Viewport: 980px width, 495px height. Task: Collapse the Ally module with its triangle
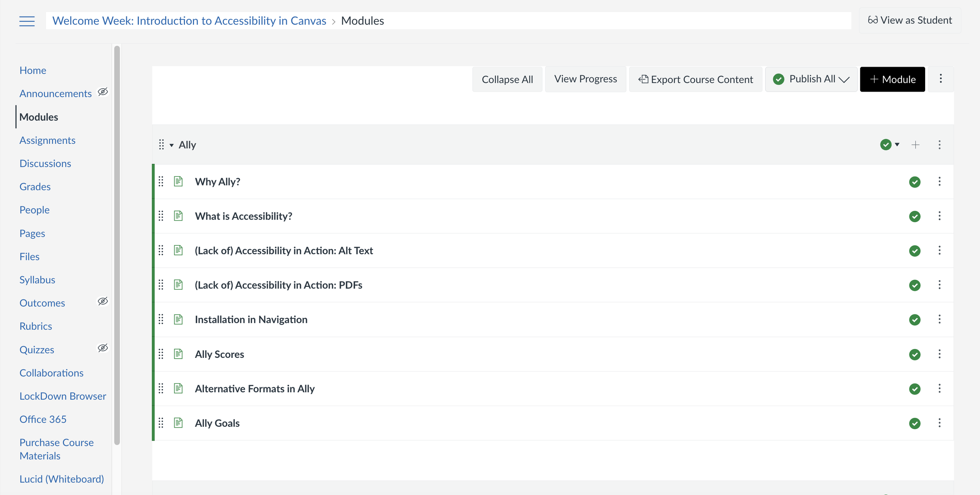(172, 145)
